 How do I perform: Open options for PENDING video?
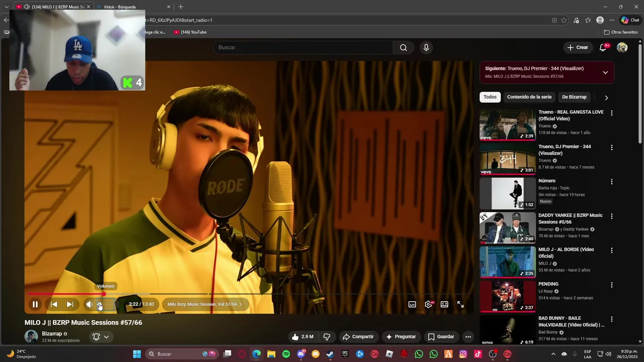pyautogui.click(x=612, y=285)
